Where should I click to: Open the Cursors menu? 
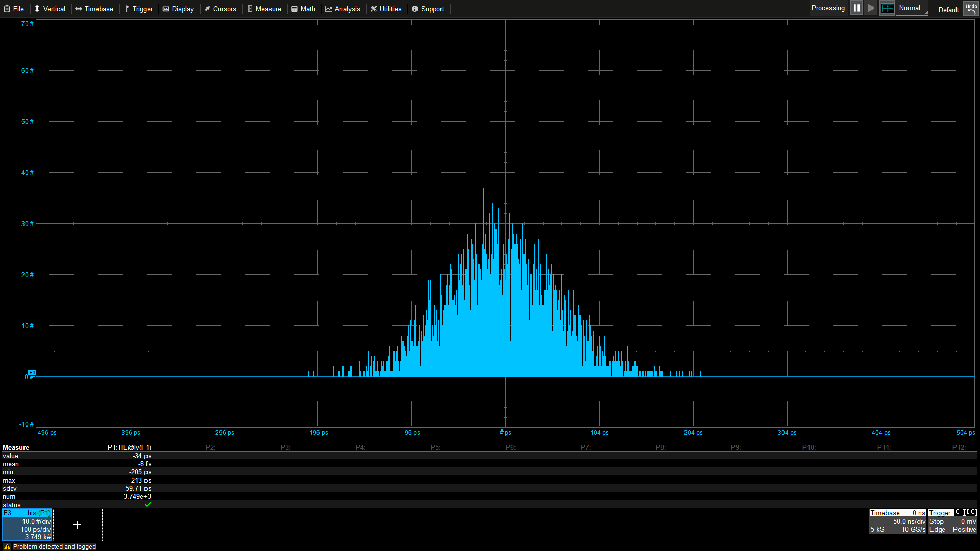tap(220, 9)
